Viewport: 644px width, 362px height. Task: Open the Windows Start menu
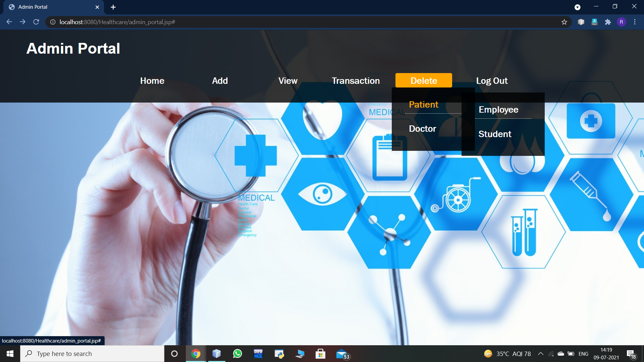click(10, 354)
